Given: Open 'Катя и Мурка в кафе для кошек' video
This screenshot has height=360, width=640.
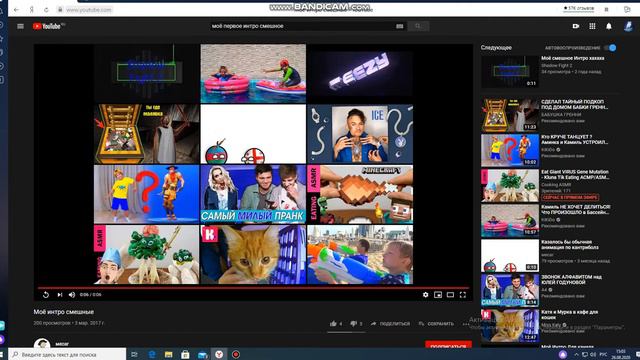Looking at the screenshot, I should pyautogui.click(x=569, y=315).
